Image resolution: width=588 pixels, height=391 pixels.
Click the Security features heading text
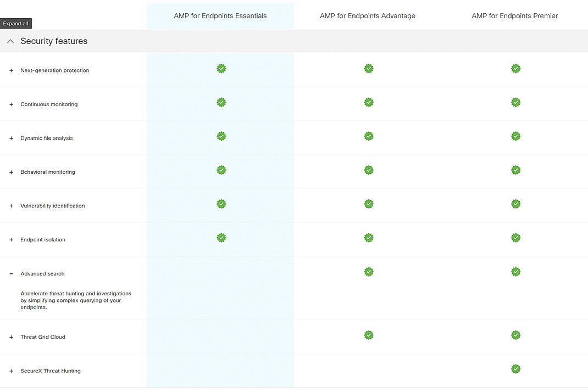click(x=54, y=41)
